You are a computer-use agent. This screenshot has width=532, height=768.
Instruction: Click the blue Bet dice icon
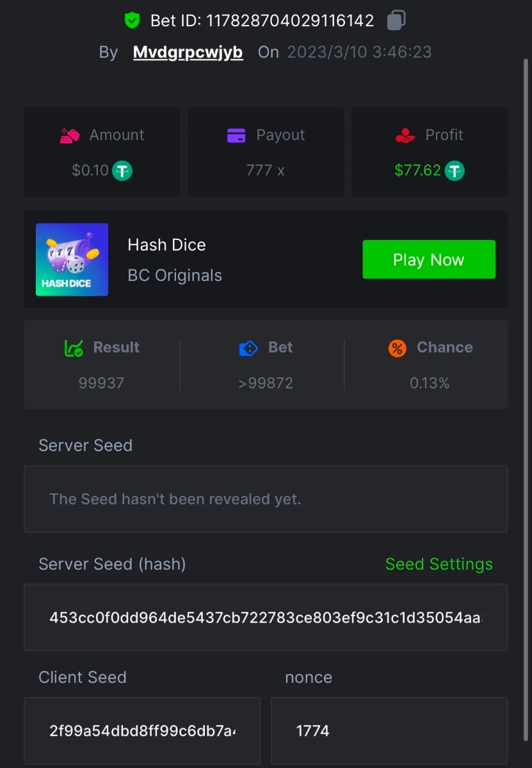pos(248,348)
